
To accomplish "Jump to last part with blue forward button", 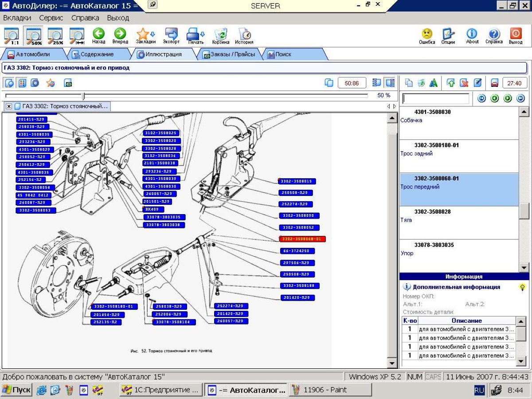I will click(521, 99).
